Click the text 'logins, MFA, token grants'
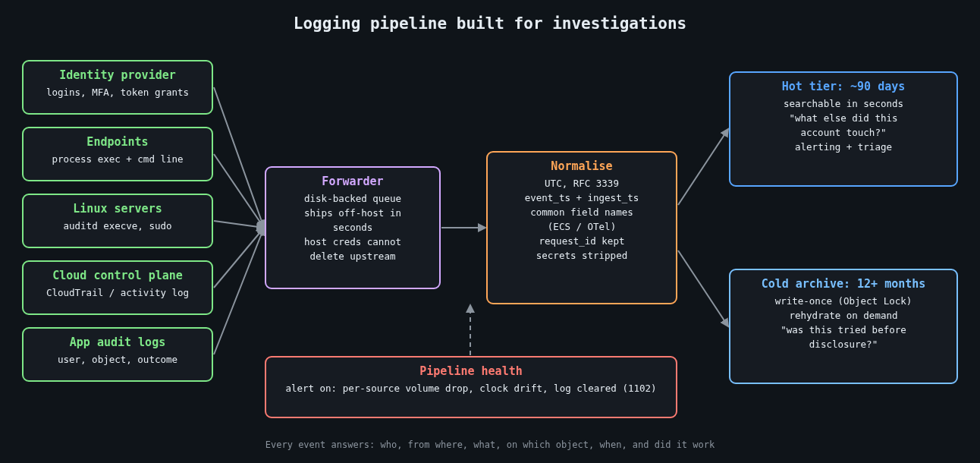Viewport: 980px width, 463px height. tap(118, 93)
